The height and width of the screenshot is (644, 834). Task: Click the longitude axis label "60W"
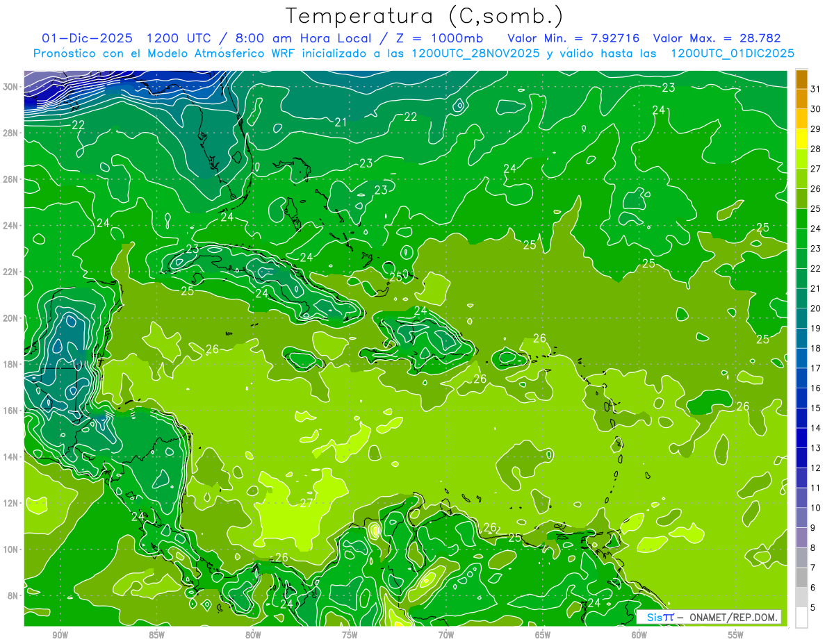click(639, 635)
